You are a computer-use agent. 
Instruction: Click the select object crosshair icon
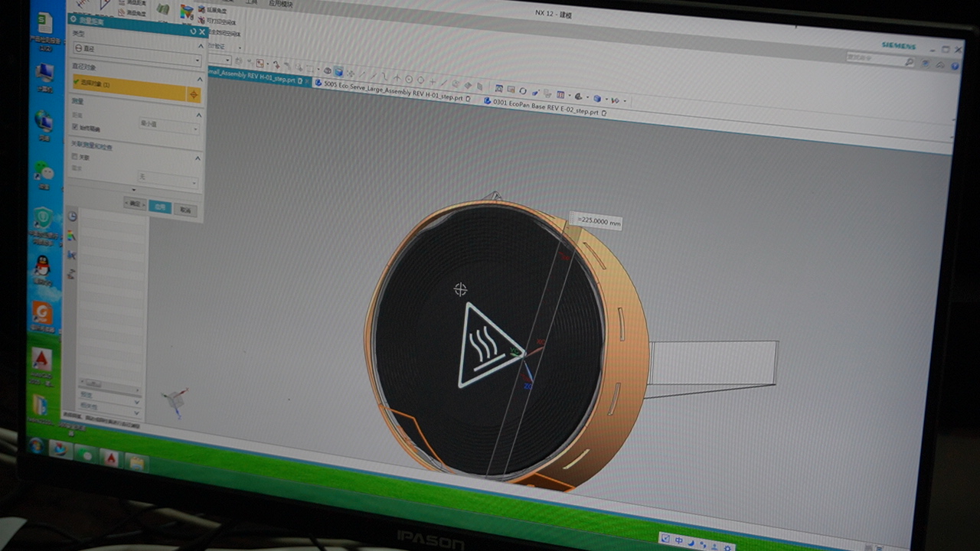pyautogui.click(x=194, y=95)
